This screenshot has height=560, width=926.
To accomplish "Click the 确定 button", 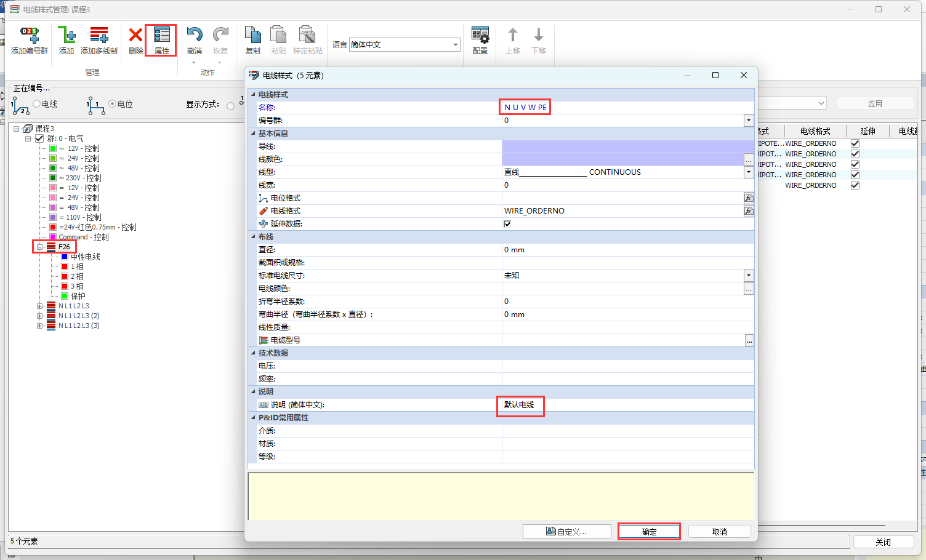I will tap(649, 532).
